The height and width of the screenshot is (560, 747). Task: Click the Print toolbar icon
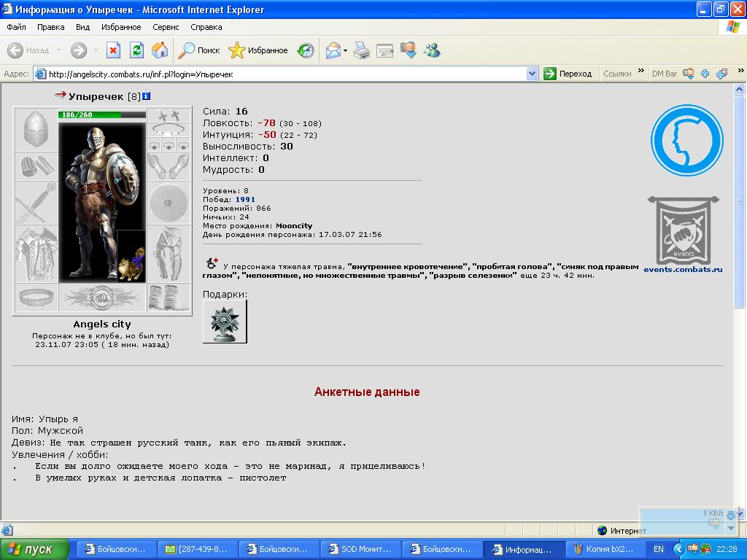click(x=362, y=50)
